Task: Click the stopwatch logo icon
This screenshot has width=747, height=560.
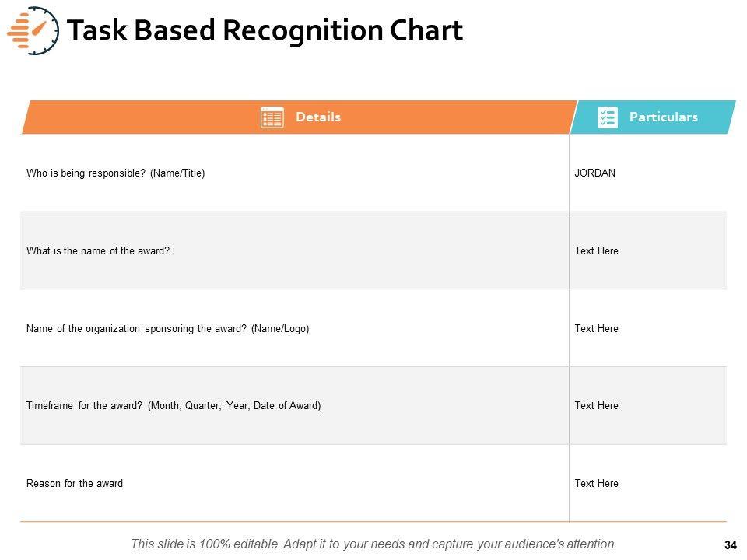Action: (x=33, y=30)
